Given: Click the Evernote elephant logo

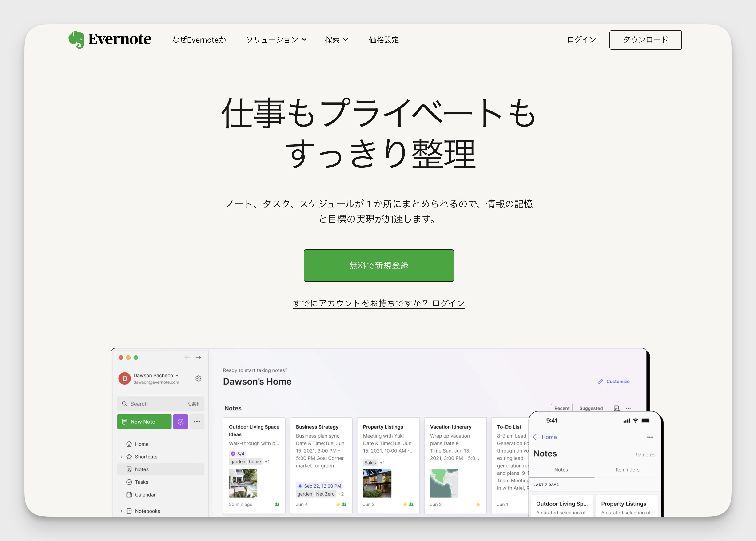Looking at the screenshot, I should [x=76, y=40].
